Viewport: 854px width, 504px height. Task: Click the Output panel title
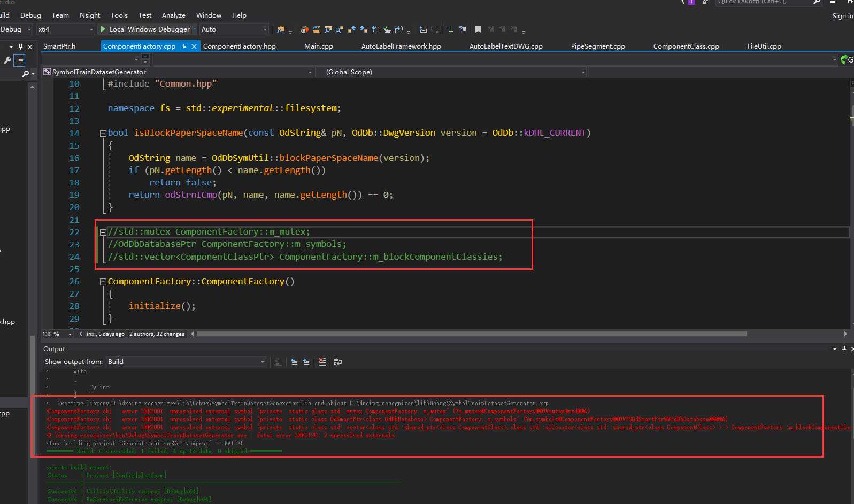(x=54, y=349)
